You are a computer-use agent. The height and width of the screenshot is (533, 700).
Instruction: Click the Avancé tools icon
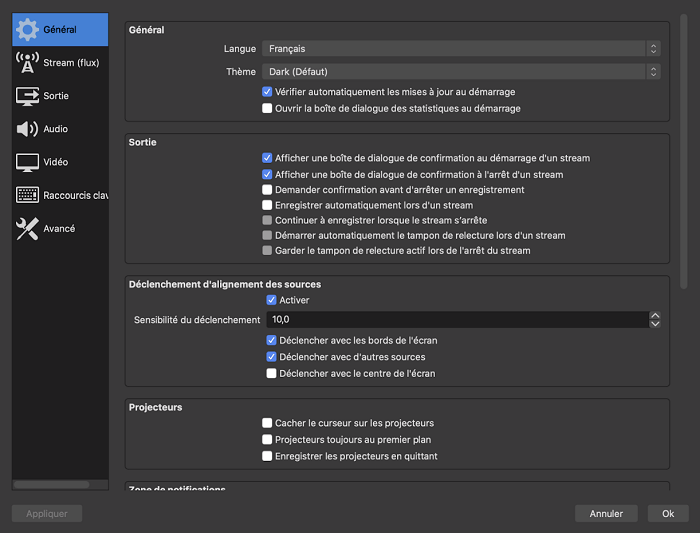27,229
